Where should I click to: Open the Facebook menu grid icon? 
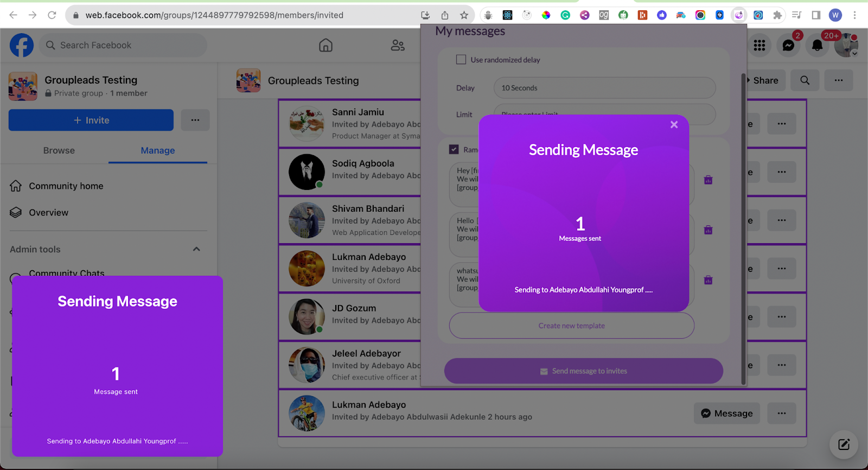click(759, 46)
